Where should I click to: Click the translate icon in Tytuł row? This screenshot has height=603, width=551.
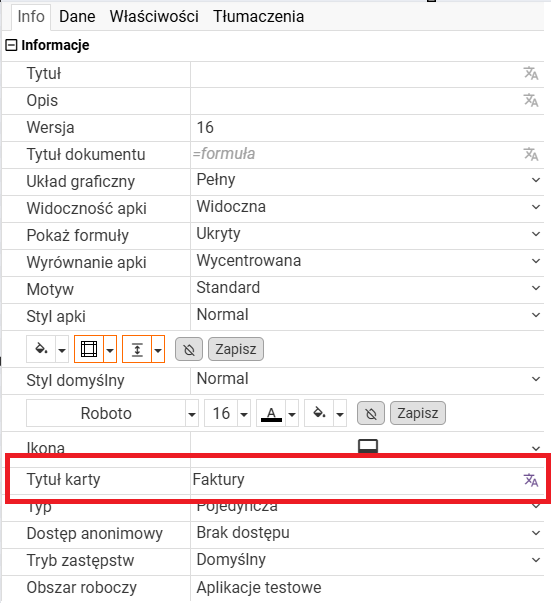531,73
